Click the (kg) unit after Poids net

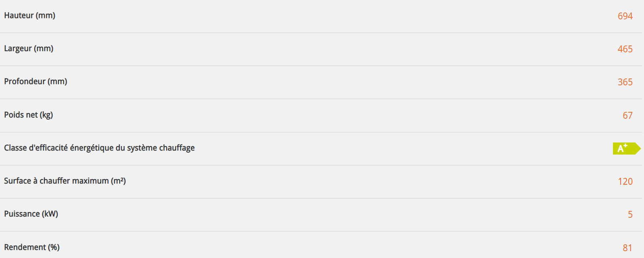[x=46, y=115]
